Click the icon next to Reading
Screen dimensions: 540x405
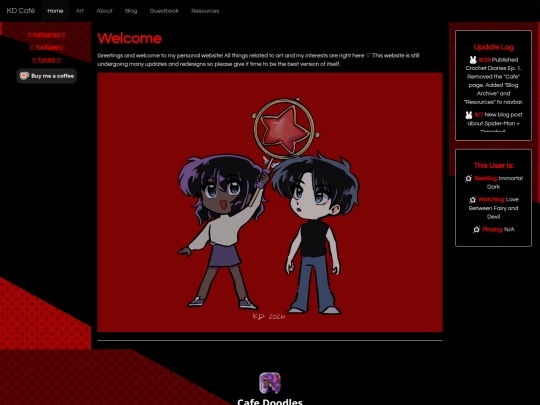pos(468,178)
